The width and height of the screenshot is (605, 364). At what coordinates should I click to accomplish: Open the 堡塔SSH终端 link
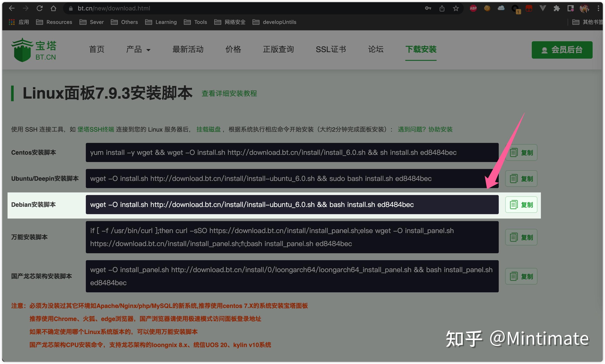pyautogui.click(x=95, y=129)
